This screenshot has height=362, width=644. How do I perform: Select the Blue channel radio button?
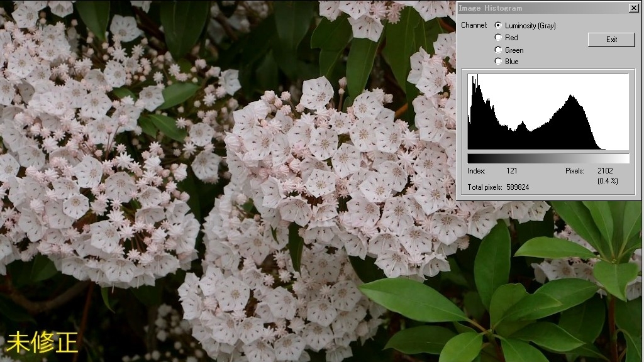(498, 61)
